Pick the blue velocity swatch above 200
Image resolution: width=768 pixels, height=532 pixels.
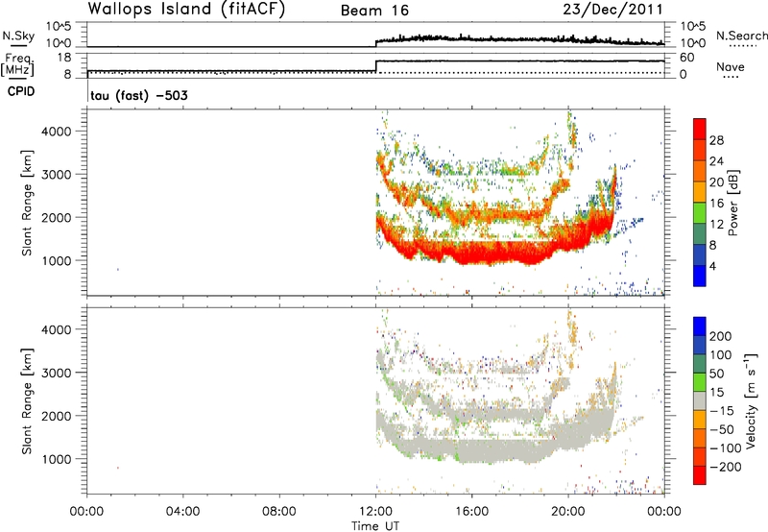click(700, 326)
